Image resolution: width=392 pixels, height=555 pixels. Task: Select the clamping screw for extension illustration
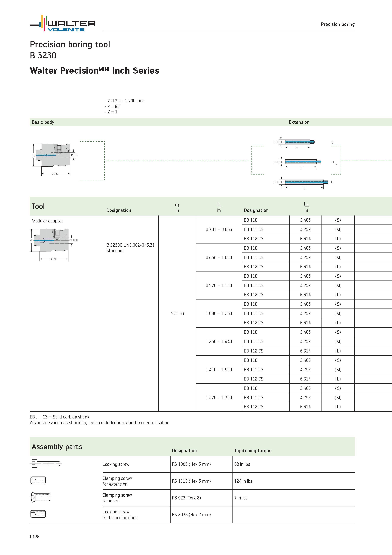[38, 480]
